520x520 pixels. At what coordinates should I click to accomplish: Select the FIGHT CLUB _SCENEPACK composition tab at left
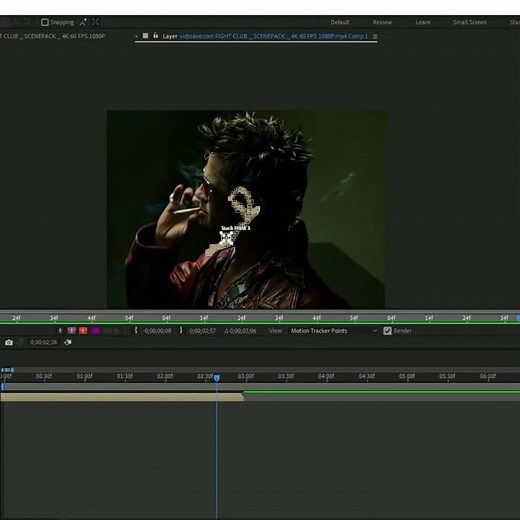pyautogui.click(x=53, y=36)
